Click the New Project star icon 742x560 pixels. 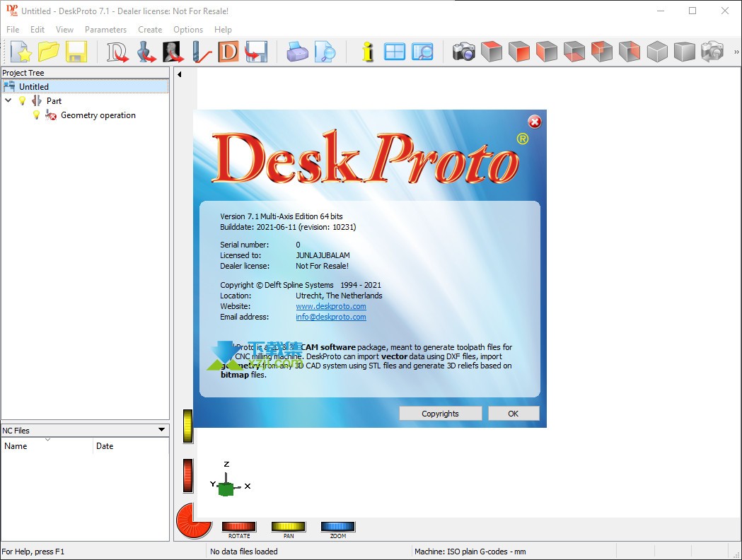coord(21,51)
